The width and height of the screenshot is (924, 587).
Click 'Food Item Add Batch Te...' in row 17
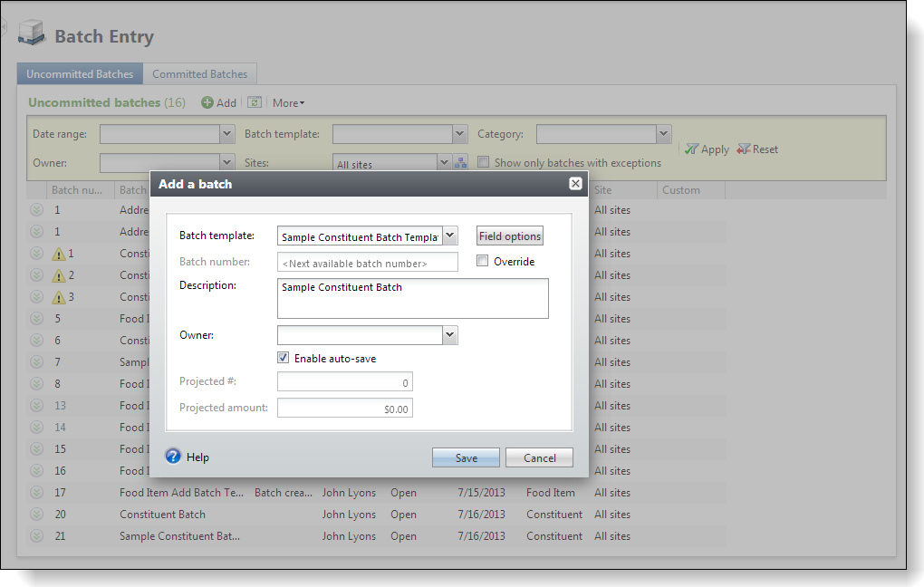click(x=181, y=493)
